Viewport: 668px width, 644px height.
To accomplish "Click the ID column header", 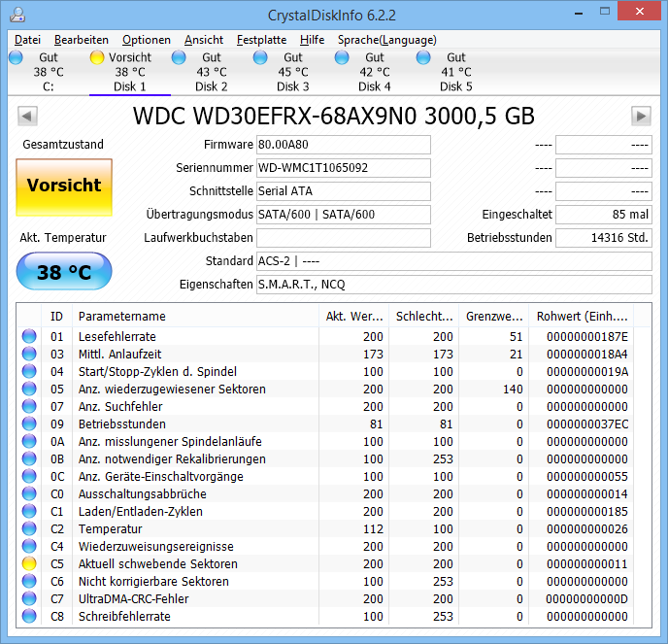I will (x=56, y=317).
